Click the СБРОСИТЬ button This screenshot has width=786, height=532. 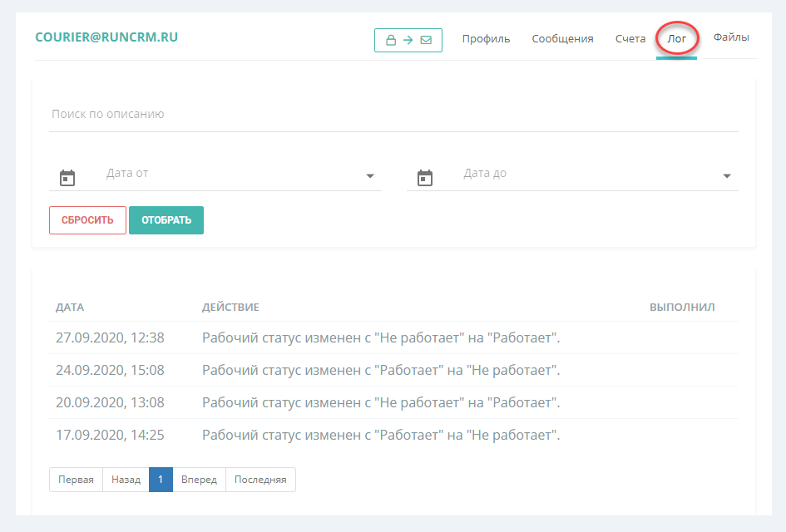pyautogui.click(x=87, y=220)
